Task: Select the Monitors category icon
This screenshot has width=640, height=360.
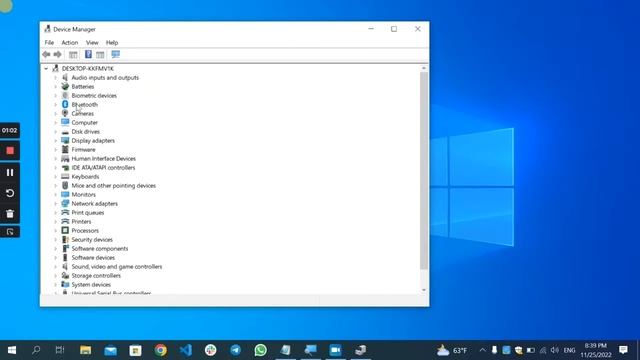Action: 65,195
